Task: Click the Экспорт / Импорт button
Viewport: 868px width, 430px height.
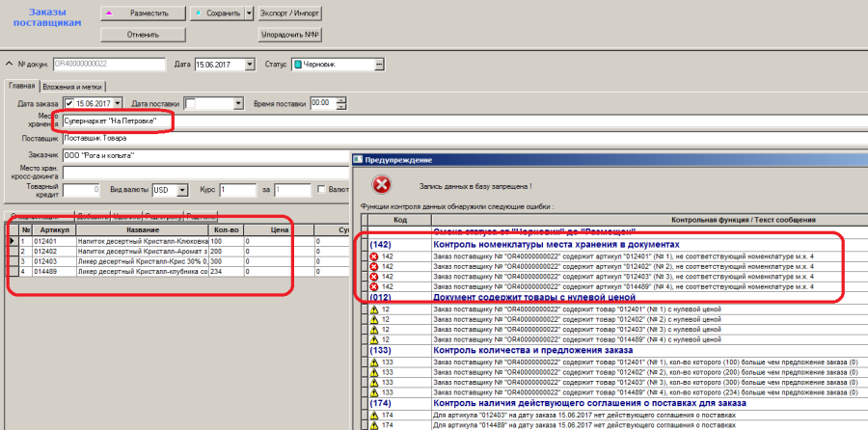Action: pyautogui.click(x=290, y=13)
